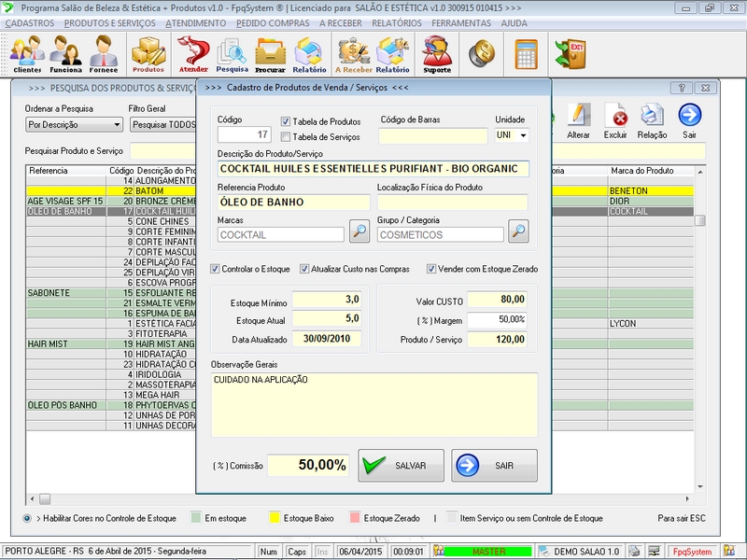Open the calculator icon in toolbar

526,53
